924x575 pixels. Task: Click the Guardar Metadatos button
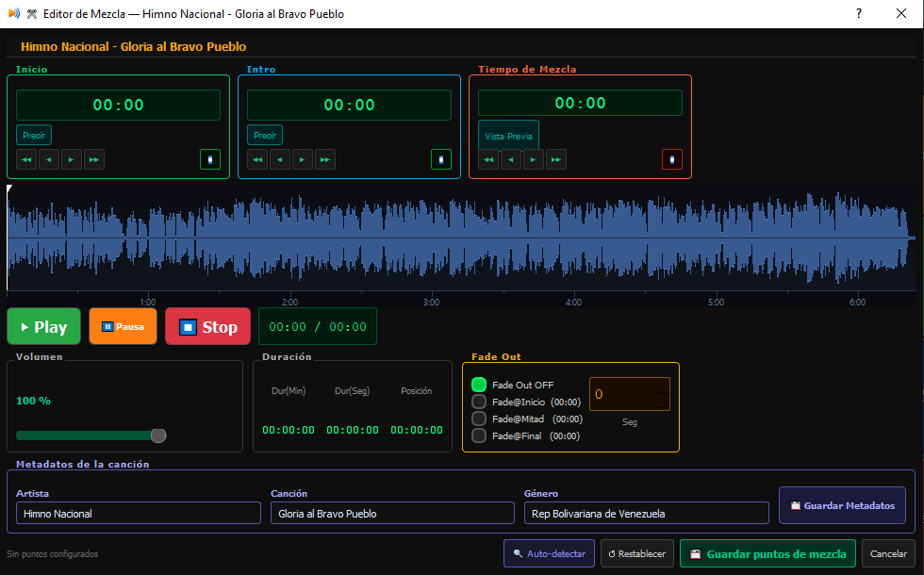[843, 505]
